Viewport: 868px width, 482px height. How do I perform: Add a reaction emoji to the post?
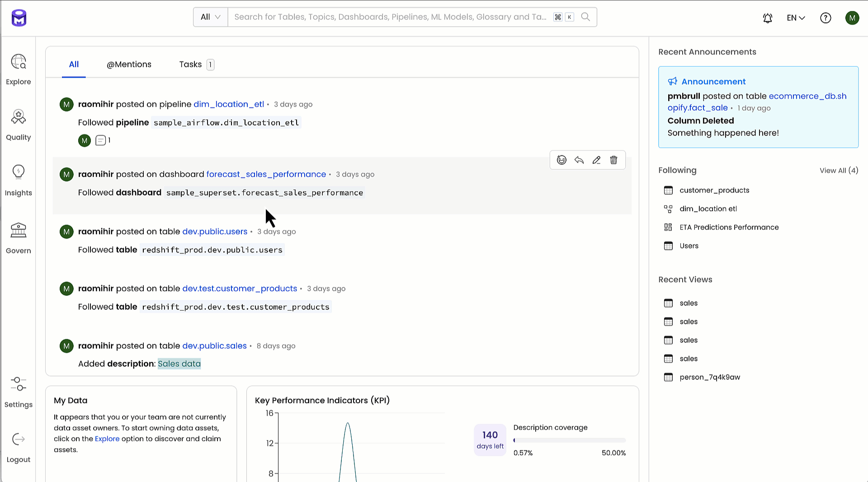pyautogui.click(x=561, y=160)
